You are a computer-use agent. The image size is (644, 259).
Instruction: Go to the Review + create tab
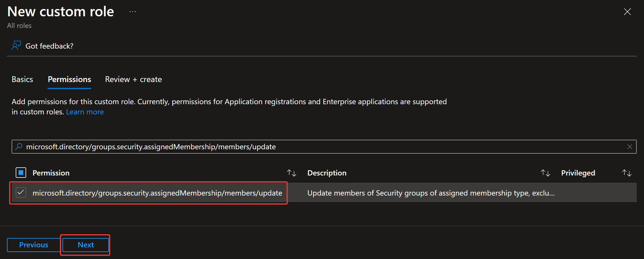point(133,79)
